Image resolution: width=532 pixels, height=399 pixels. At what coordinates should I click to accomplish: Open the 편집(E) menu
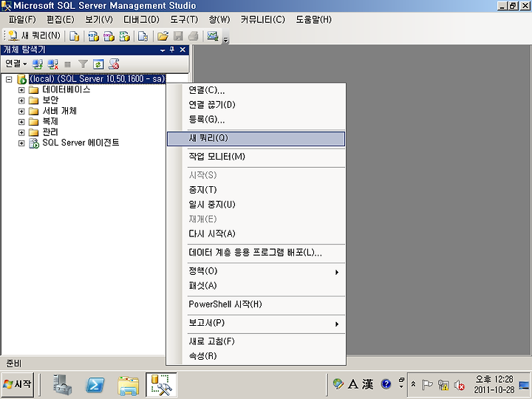pos(60,20)
